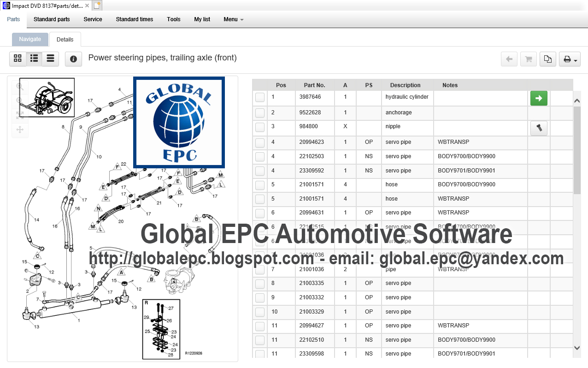
Task: Tick the checkbox for nipple 984800
Action: tap(260, 127)
